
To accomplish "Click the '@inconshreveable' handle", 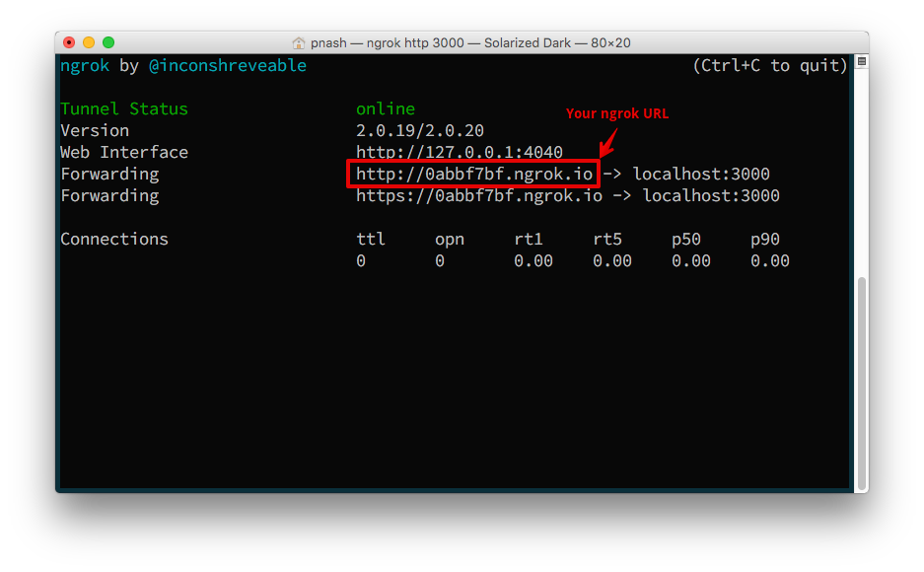I will pyautogui.click(x=228, y=65).
